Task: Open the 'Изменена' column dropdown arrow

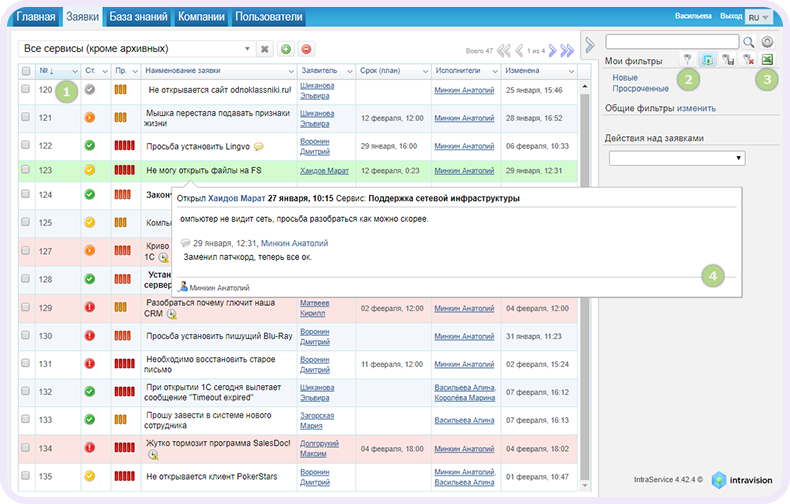Action: [571, 72]
